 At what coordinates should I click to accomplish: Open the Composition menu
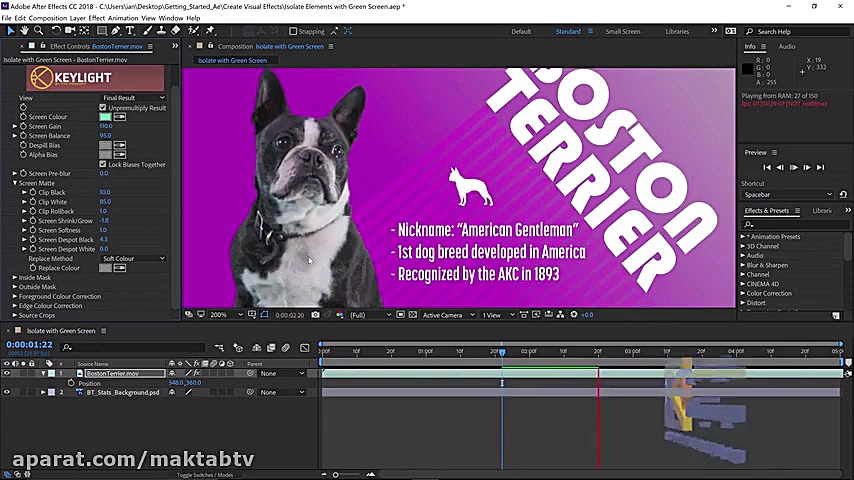pyautogui.click(x=47, y=18)
